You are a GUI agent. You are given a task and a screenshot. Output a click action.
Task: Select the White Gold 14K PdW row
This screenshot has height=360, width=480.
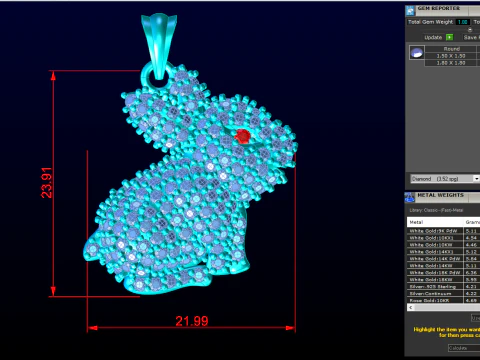tap(443, 259)
